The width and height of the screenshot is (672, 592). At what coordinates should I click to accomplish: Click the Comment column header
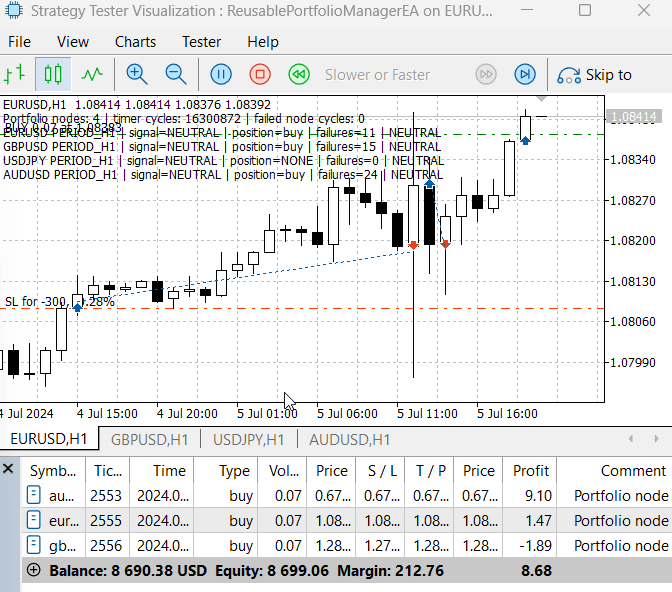click(615, 471)
